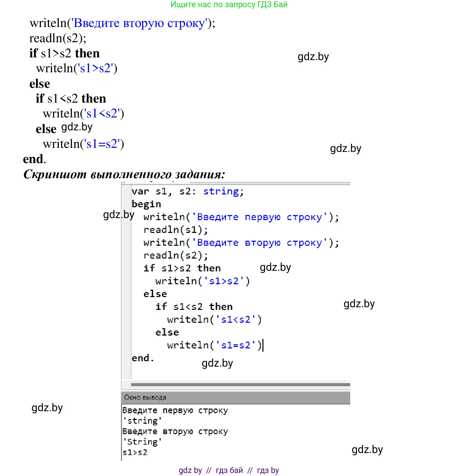Click "Введите вторую строку" in the output window
Viewport: 459px width, 476px height.
[175, 431]
